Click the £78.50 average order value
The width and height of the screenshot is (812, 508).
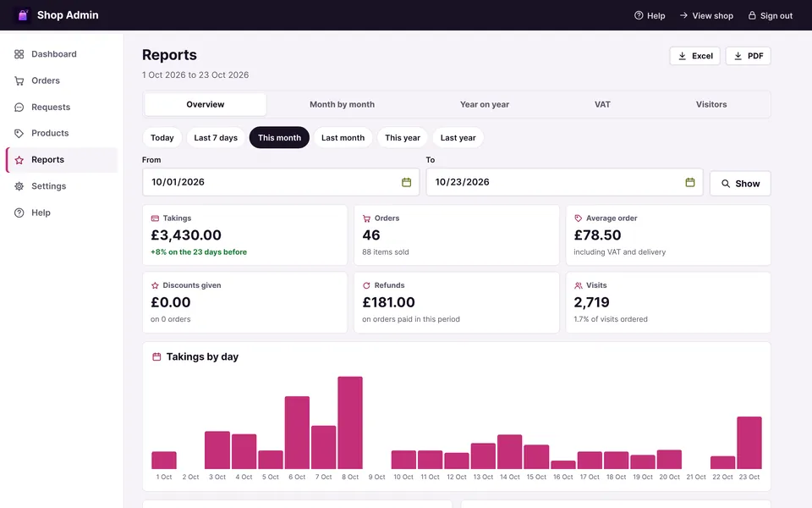click(597, 235)
